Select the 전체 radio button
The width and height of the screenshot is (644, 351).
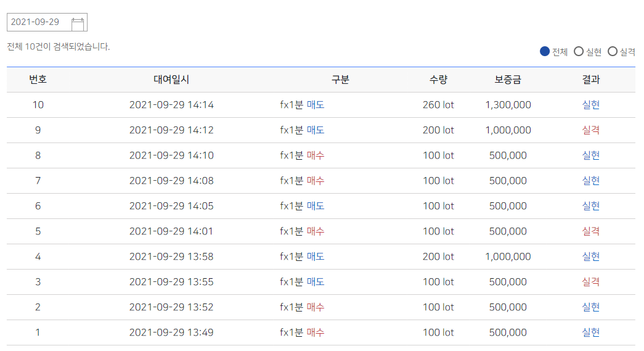click(x=545, y=51)
